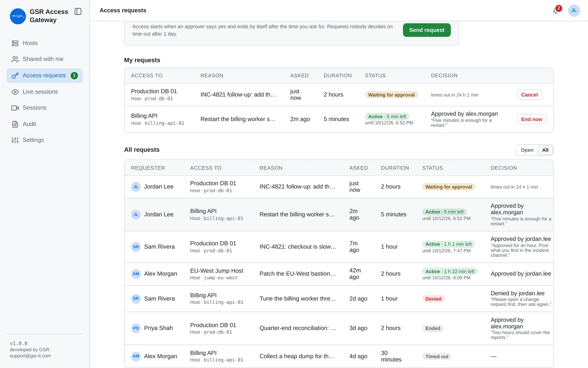Screen dimensions: 588x368
Task: Navigate to Sessions
Action: point(45,108)
